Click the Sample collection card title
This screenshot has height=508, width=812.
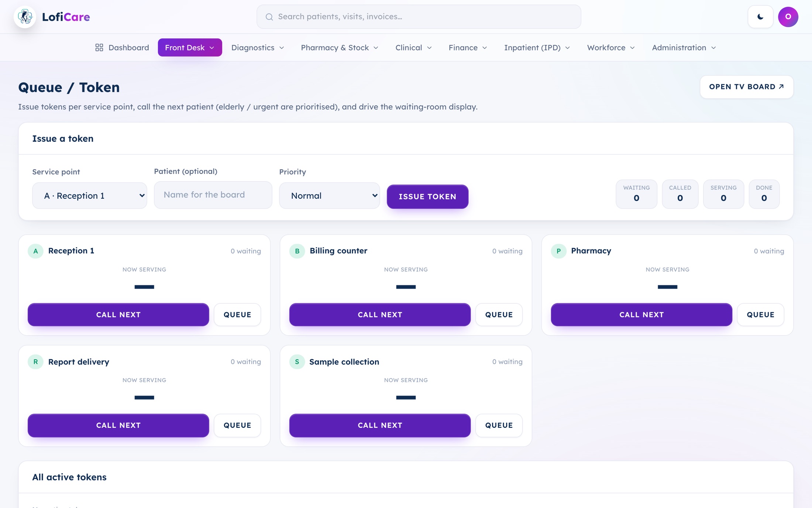(x=344, y=362)
